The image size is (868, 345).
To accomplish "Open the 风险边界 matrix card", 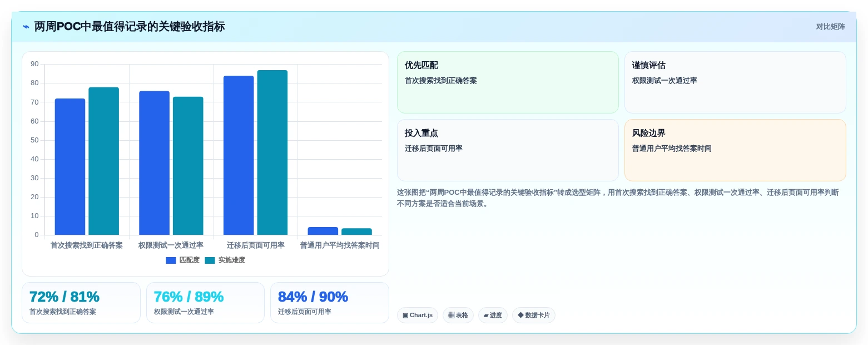I will click(x=735, y=150).
